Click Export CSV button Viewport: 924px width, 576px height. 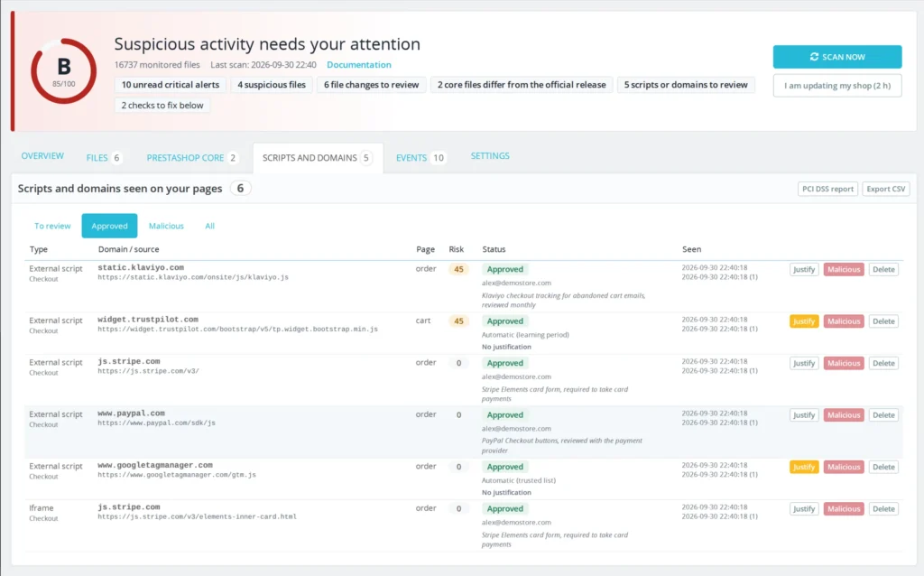tap(886, 189)
